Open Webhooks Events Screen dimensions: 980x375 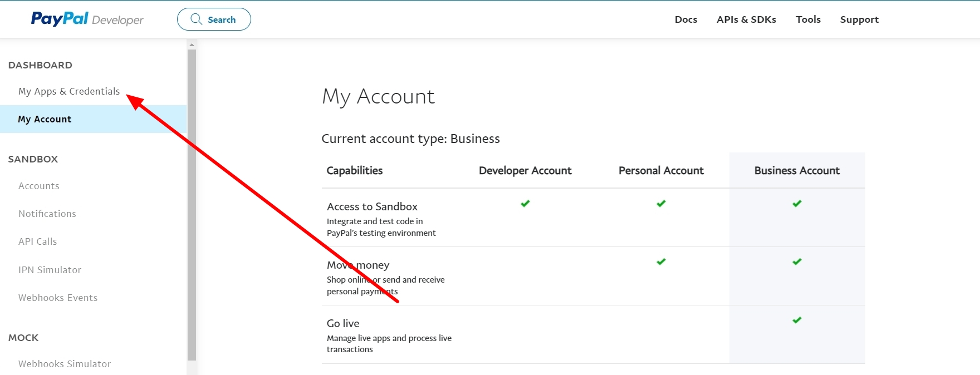[58, 298]
